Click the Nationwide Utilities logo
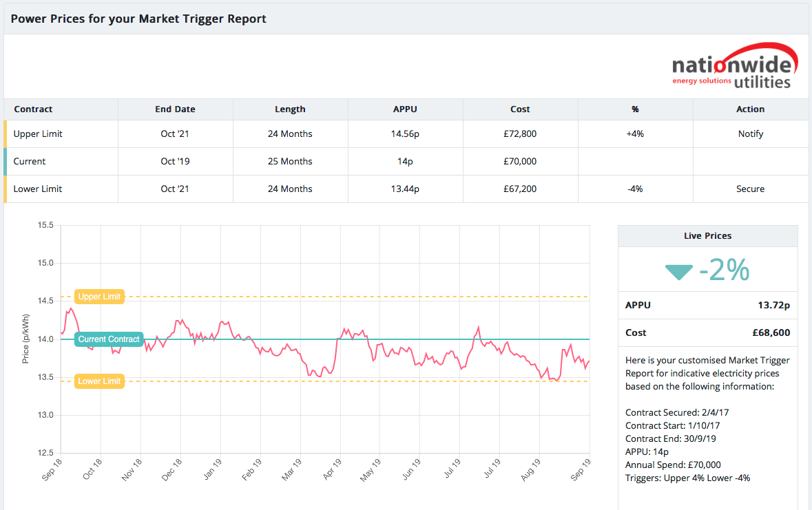Screen dimensions: 812x510 [734, 66]
